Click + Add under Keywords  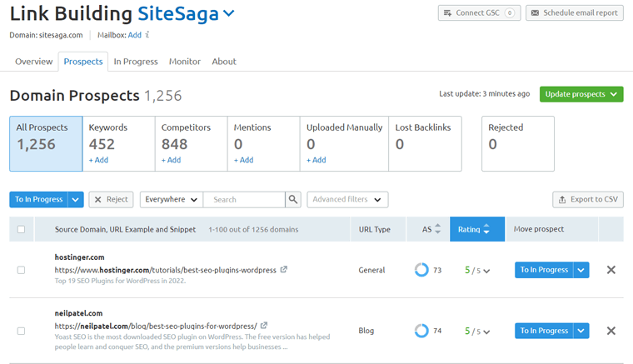point(98,160)
